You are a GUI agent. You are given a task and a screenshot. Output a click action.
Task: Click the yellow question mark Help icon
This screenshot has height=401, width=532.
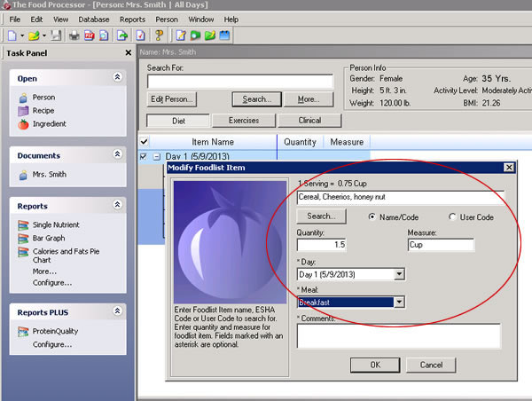coord(159,35)
